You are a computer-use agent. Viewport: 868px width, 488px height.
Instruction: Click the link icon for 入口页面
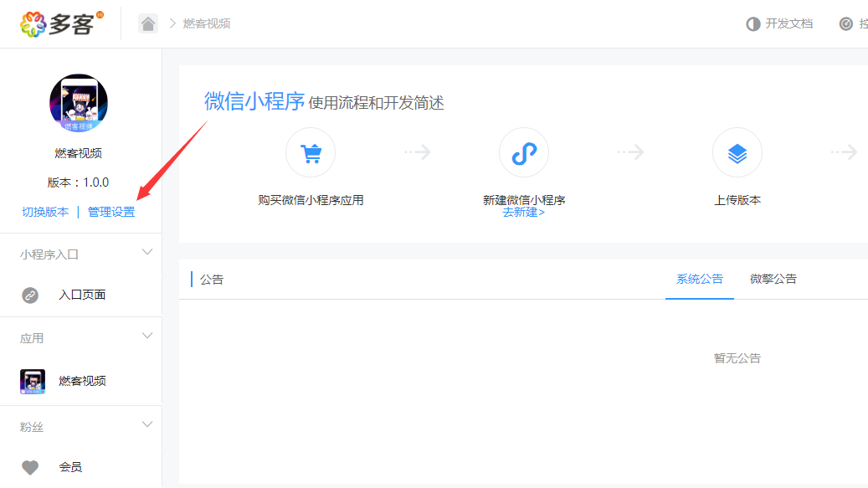click(x=30, y=295)
